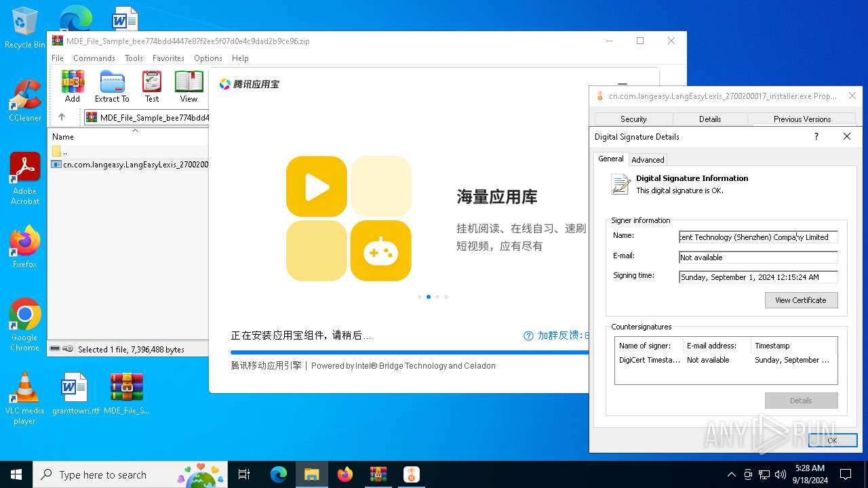Click the Windows Start button
The image size is (868, 488).
[x=16, y=474]
